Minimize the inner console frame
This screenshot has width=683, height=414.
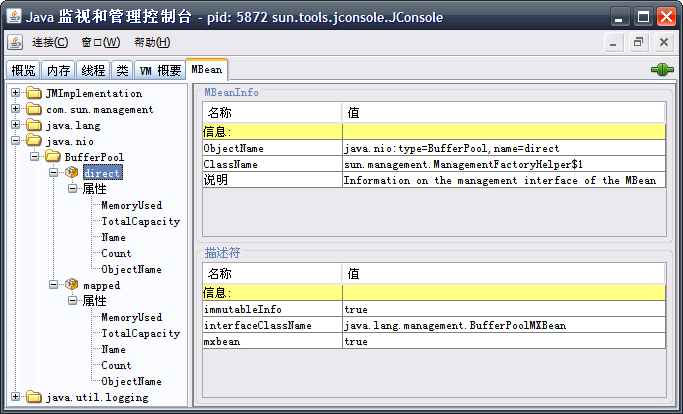(613, 43)
